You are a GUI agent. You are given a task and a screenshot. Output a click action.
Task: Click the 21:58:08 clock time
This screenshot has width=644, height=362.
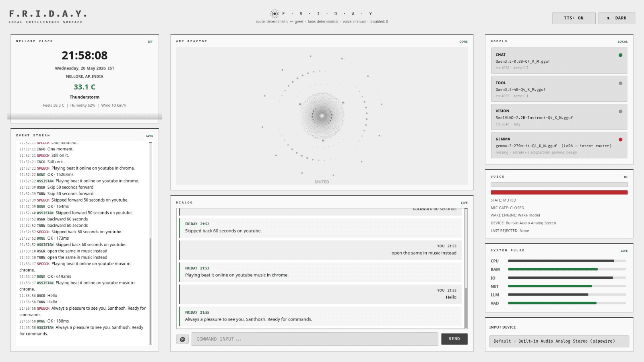[x=85, y=55]
